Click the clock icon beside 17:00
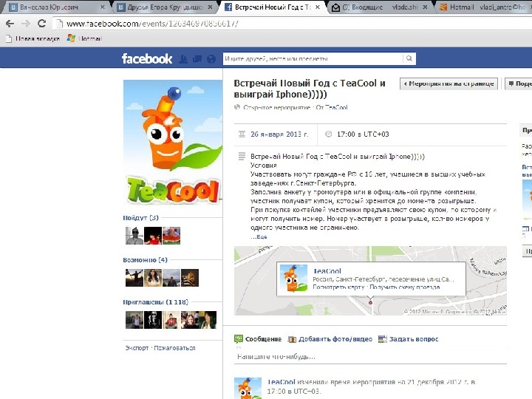This screenshot has width=532, height=399. (328, 134)
